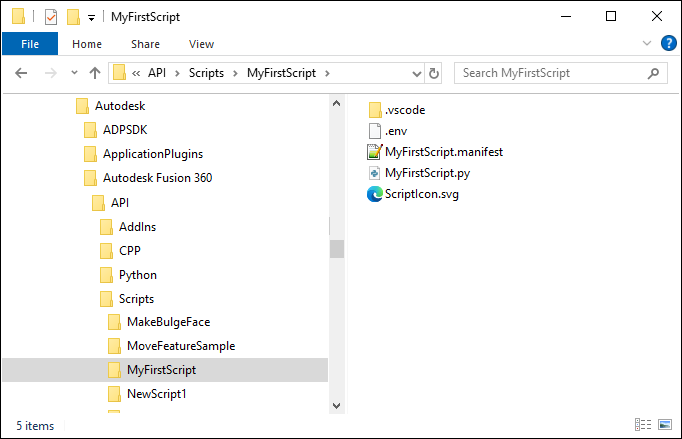The height and width of the screenshot is (439, 682).
Task: Switch to the View ribbon tab
Action: 201,44
